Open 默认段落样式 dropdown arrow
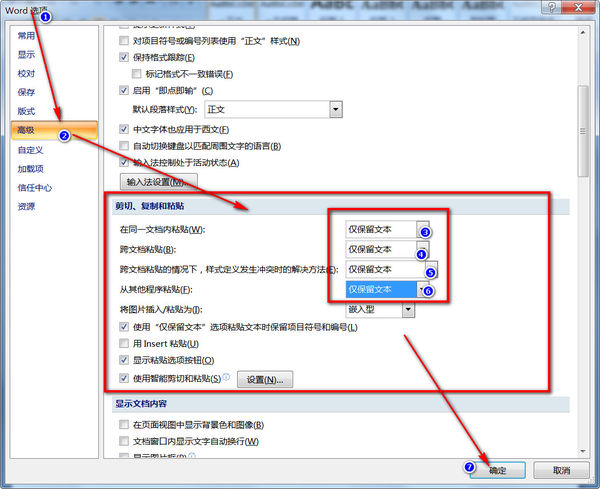 [336, 109]
